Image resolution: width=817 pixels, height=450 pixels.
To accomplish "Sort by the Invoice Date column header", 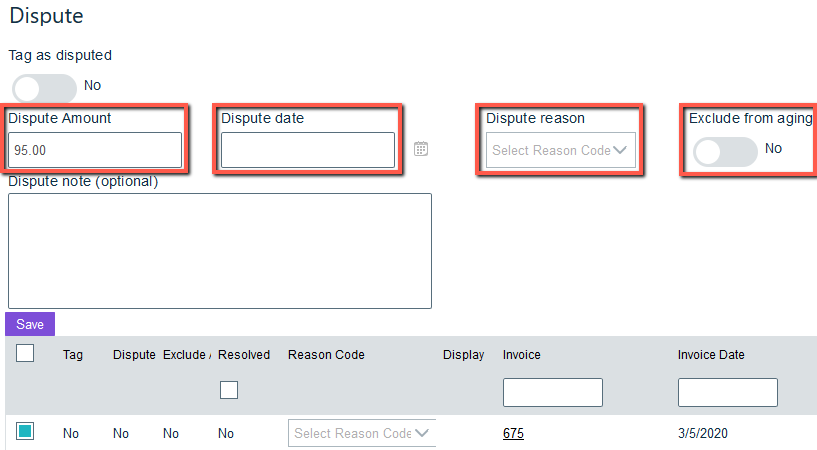I will tap(710, 355).
